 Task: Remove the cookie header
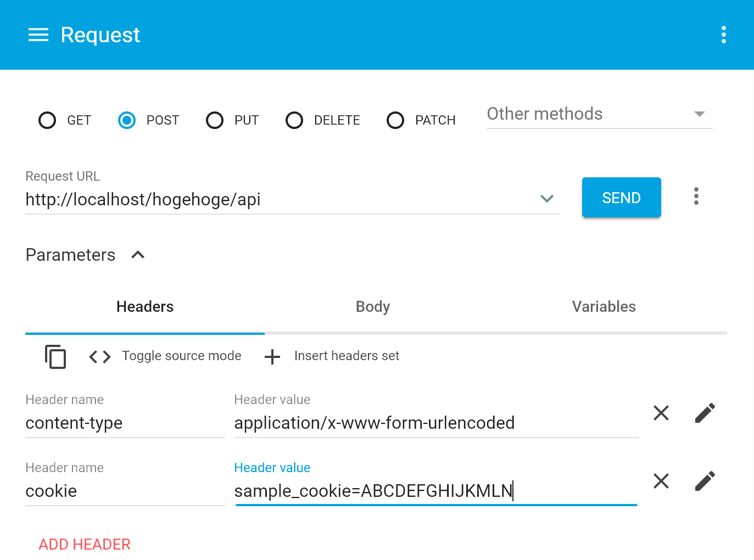[x=661, y=481]
